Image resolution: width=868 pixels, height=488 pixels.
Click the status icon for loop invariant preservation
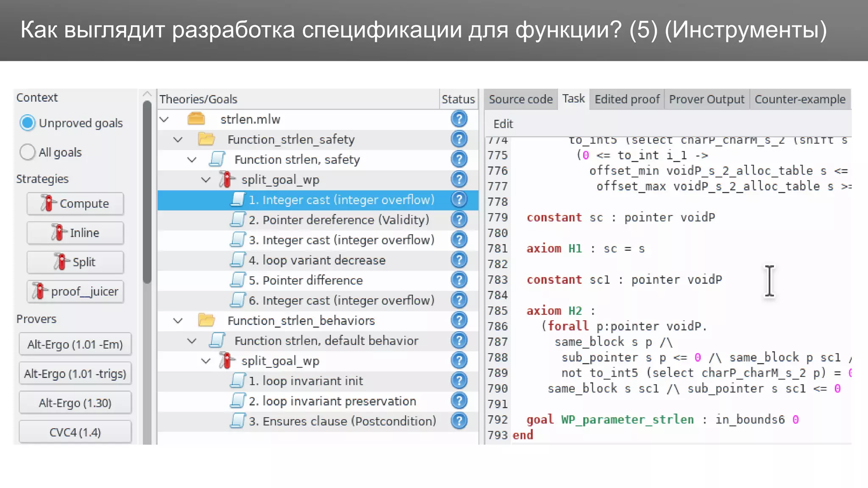point(459,401)
